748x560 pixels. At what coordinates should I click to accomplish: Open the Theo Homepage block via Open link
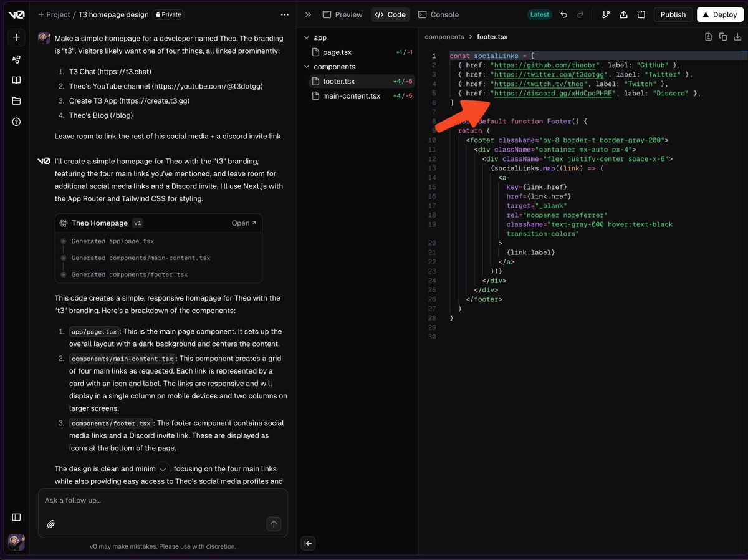point(244,223)
